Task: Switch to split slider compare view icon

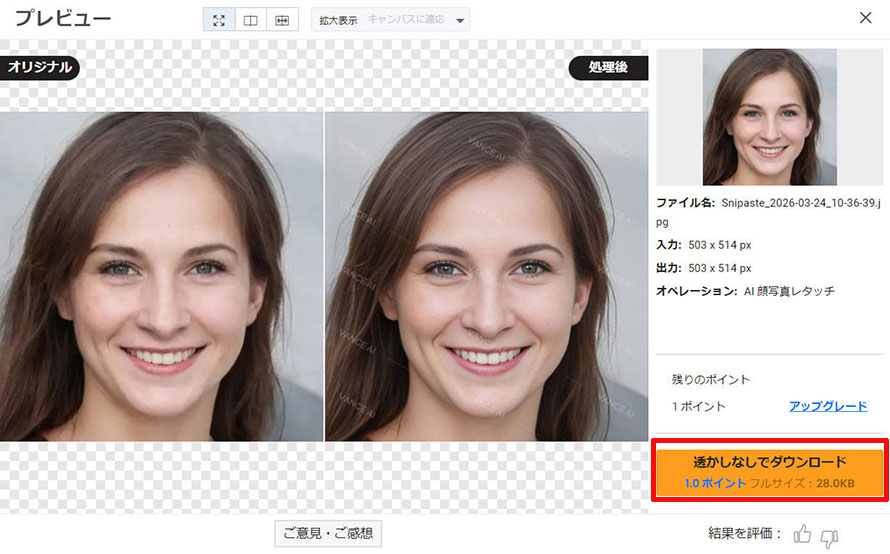Action: click(282, 20)
